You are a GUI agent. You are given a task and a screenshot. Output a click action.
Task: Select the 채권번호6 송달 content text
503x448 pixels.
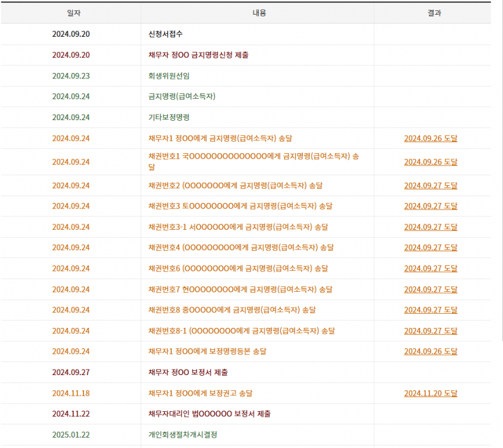point(239,268)
